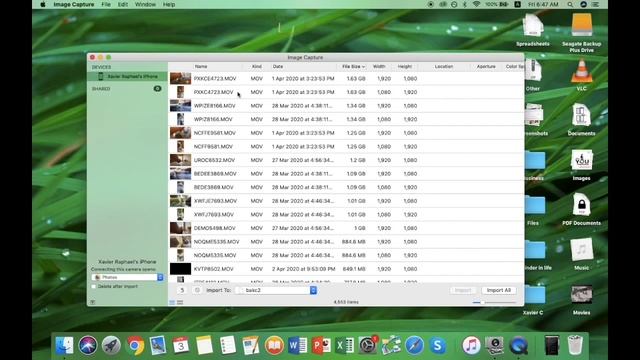
Task: Click the Import button
Action: [463, 290]
